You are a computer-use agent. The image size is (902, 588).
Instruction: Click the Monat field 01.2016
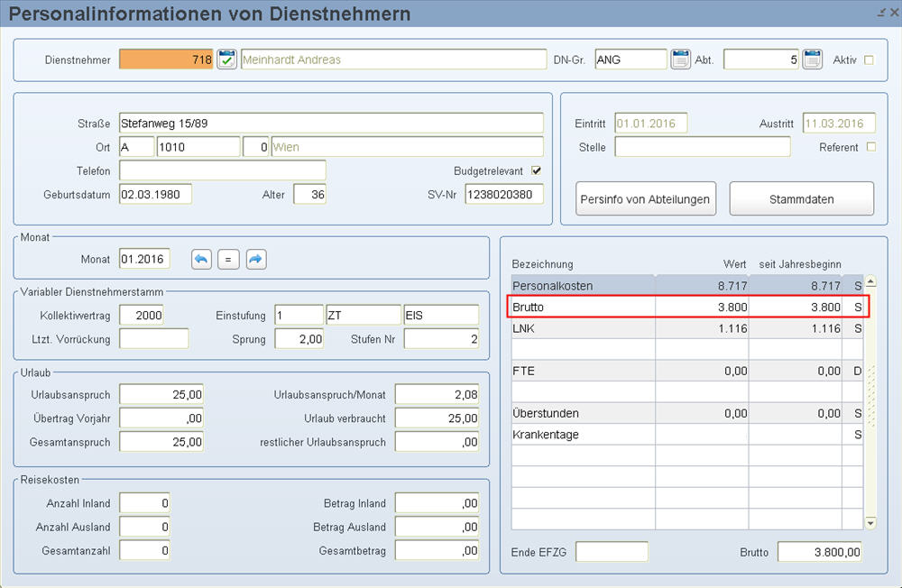(x=144, y=259)
